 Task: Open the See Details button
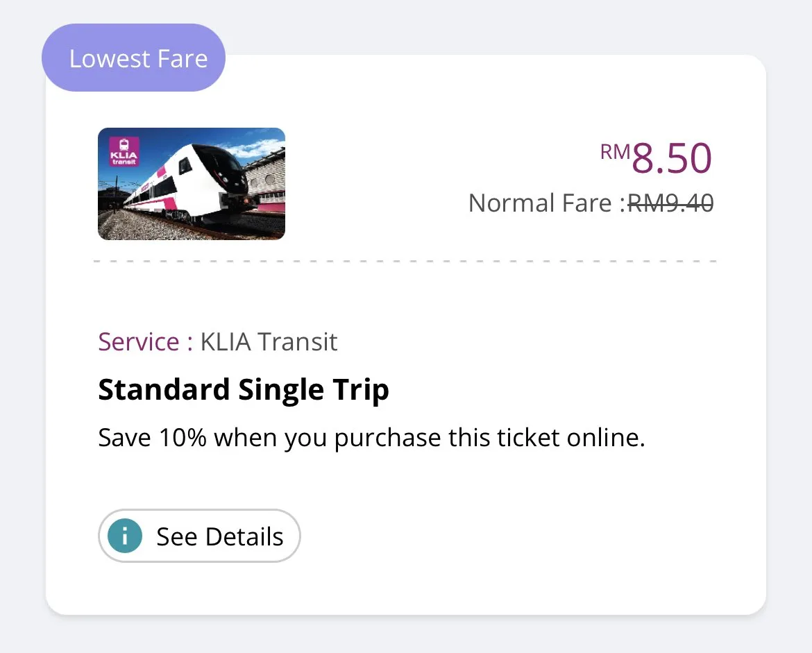(x=199, y=536)
